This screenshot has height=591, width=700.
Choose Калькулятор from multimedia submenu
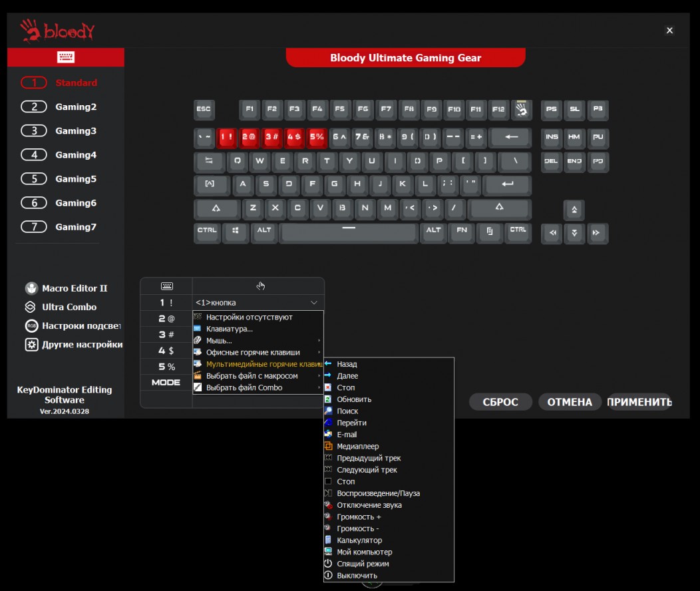click(x=359, y=540)
